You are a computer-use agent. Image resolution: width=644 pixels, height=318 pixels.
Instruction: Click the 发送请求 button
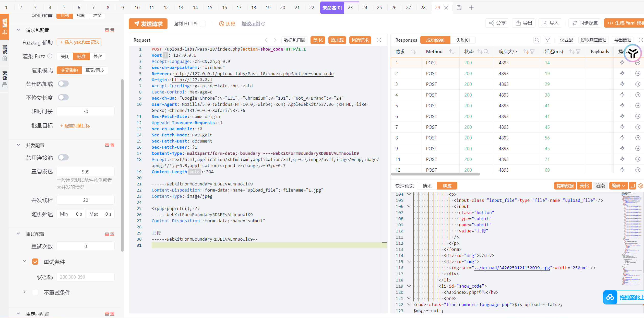[148, 24]
